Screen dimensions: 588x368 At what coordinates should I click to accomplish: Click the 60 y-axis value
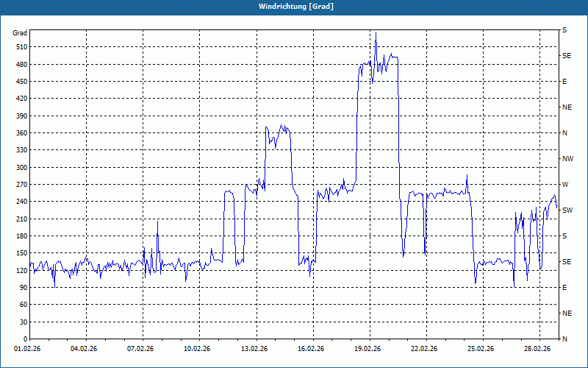point(24,305)
